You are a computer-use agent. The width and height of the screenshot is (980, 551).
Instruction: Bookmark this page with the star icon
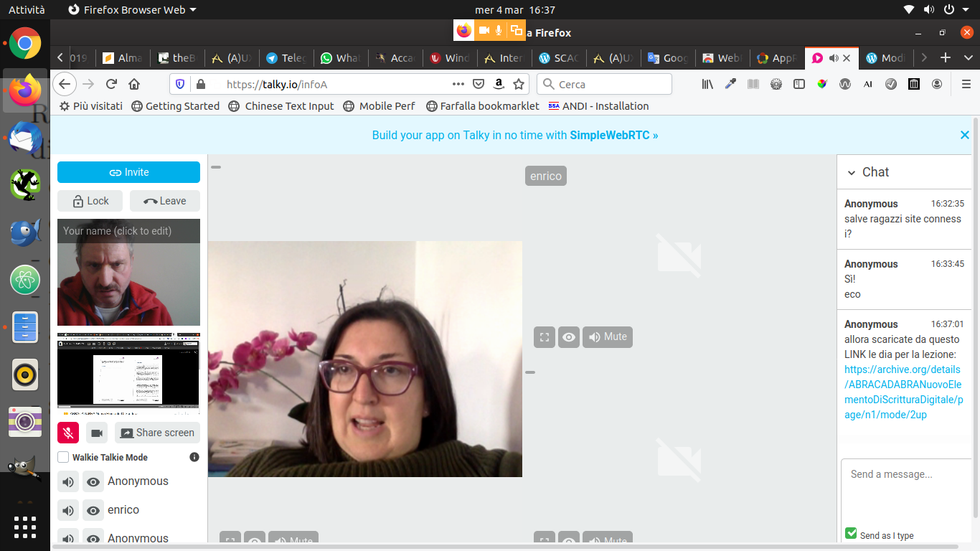(519, 84)
